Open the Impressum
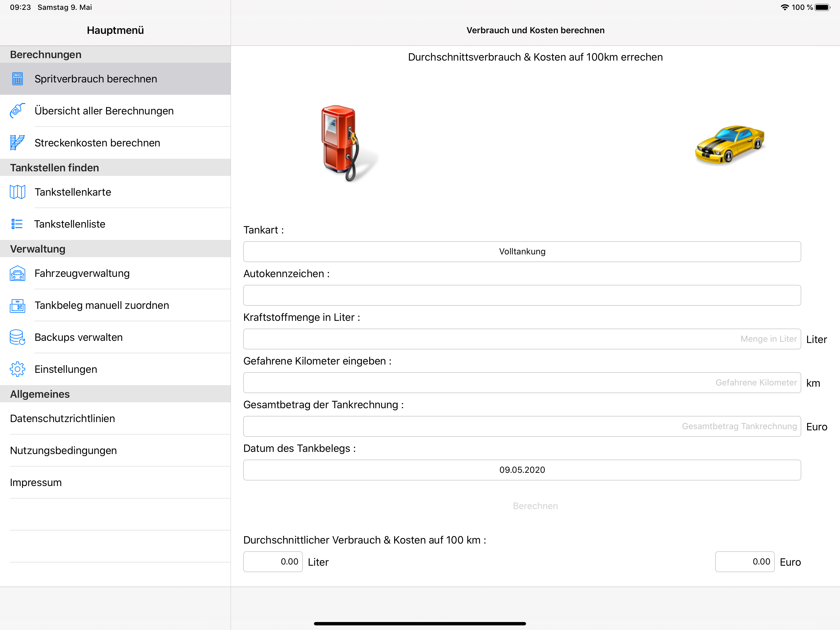The image size is (840, 630). point(115,482)
